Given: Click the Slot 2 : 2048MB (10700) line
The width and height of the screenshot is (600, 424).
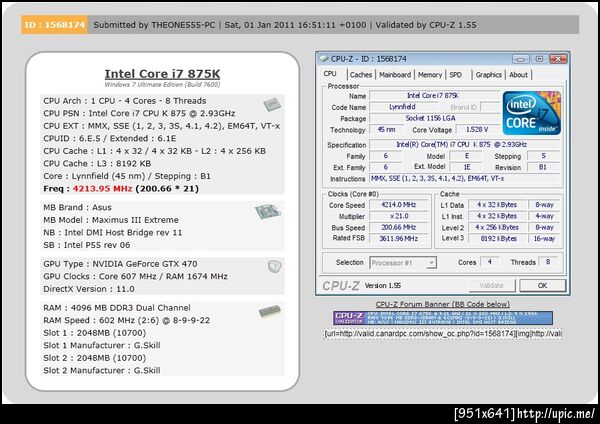Looking at the screenshot, I should (x=95, y=358).
